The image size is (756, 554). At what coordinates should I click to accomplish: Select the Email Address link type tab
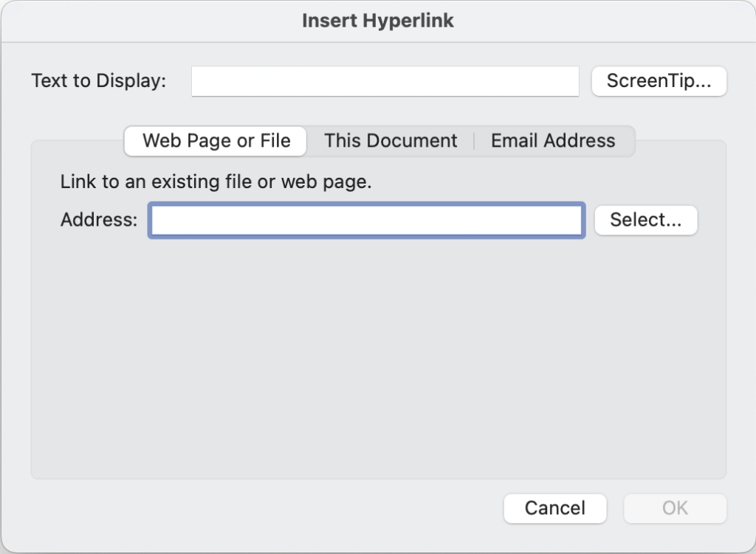click(553, 141)
